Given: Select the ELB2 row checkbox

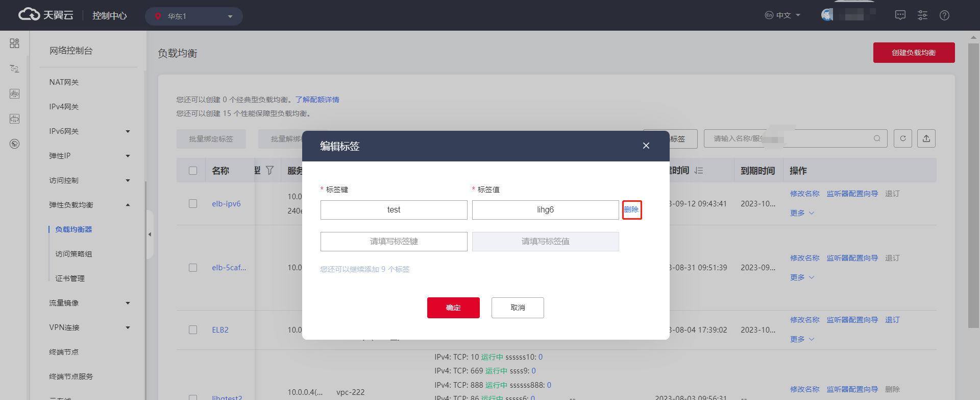Looking at the screenshot, I should (x=193, y=330).
